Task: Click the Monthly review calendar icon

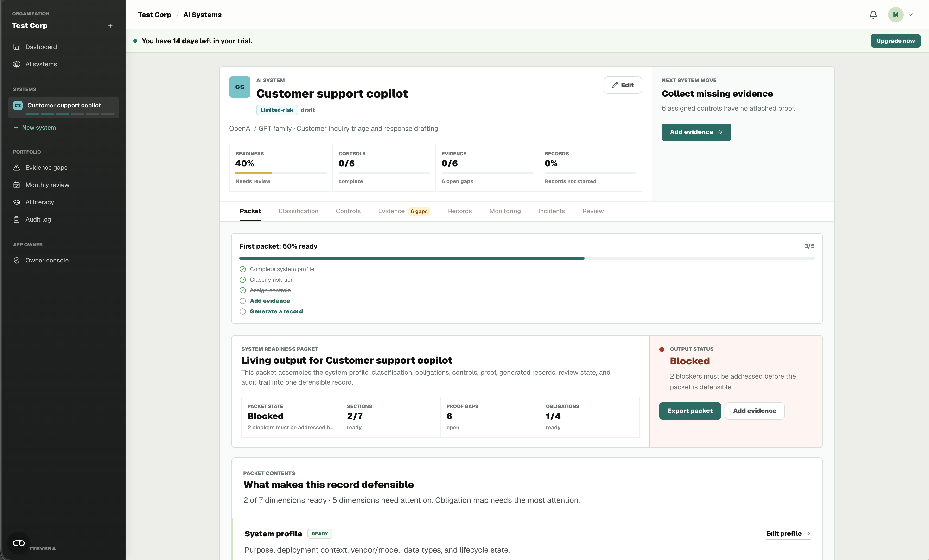Action: [x=17, y=185]
